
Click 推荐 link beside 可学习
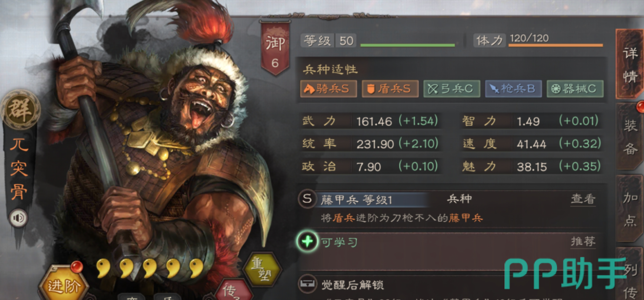coord(583,242)
